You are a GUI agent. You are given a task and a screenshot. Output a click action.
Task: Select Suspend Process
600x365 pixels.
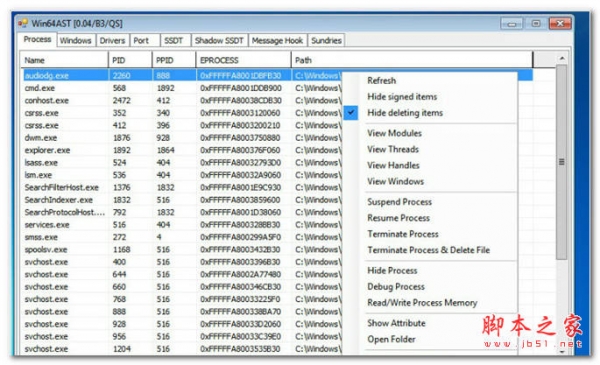coord(399,202)
